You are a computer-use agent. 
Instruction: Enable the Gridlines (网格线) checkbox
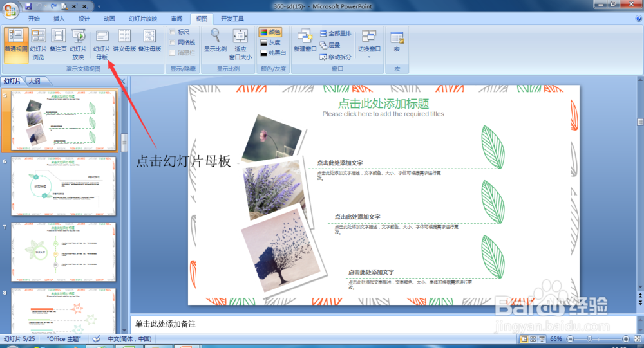tap(173, 42)
